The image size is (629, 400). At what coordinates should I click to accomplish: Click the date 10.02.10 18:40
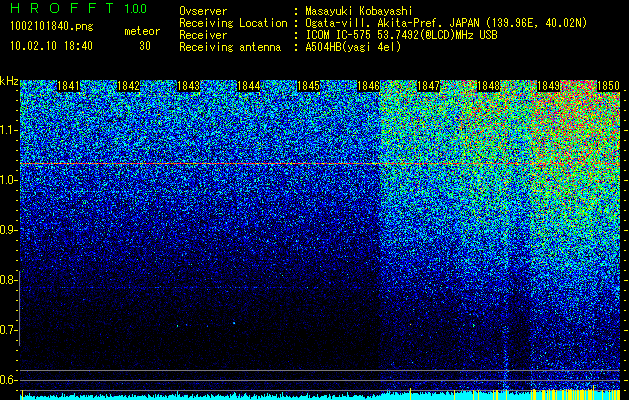(51, 46)
